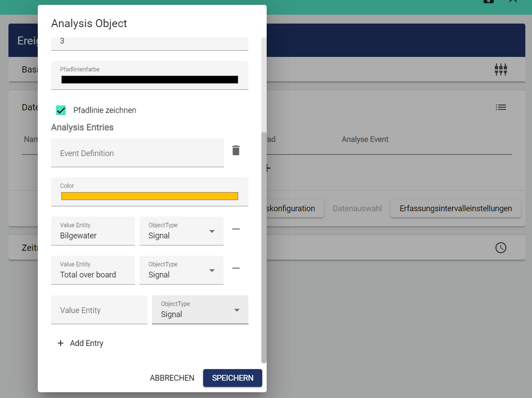Open the equalizer settings icon in Basis panel
Image resolution: width=532 pixels, height=398 pixels.
pyautogui.click(x=500, y=69)
